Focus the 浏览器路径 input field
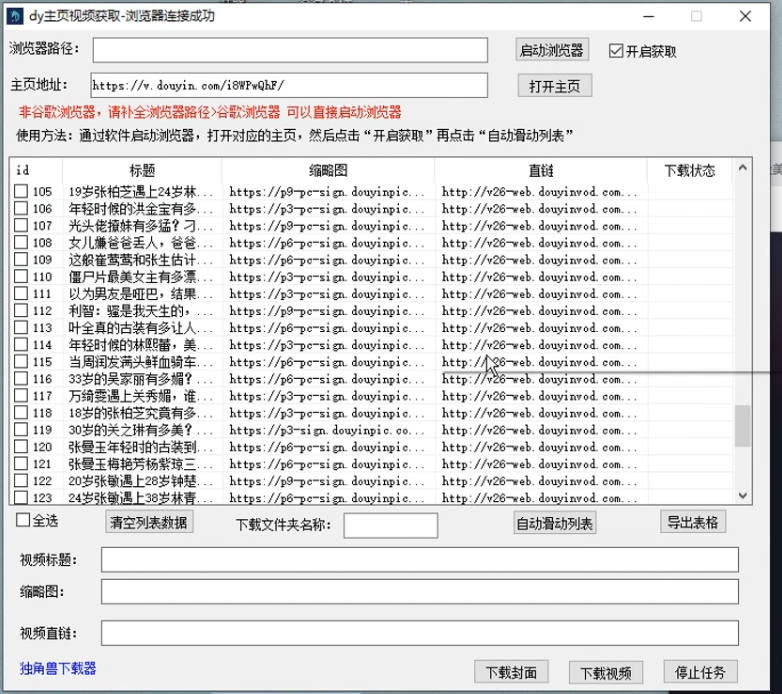Viewport: 782px width, 694px height. 290,50
